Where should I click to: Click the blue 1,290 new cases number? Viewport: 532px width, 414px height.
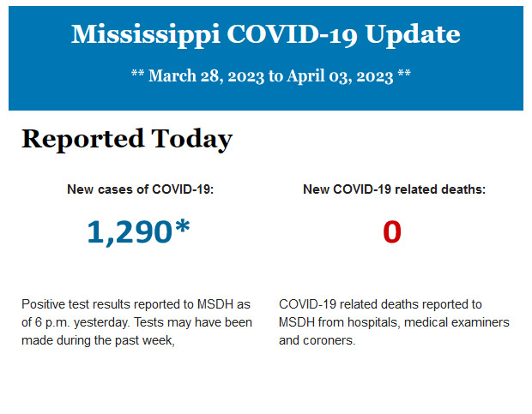[x=129, y=232]
